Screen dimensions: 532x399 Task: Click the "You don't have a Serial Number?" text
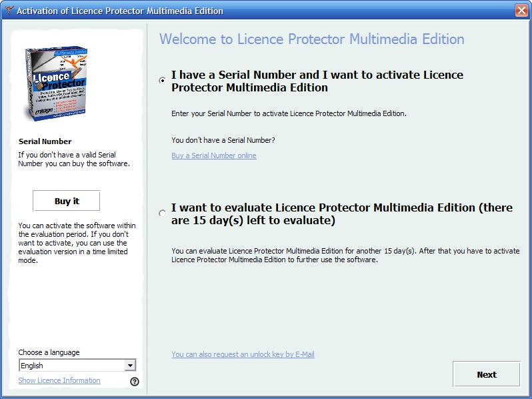pos(223,140)
